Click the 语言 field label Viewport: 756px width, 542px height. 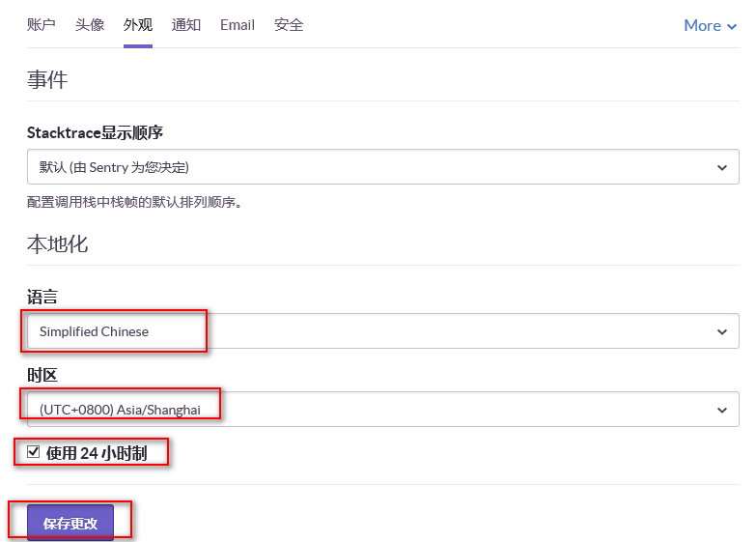point(42,297)
